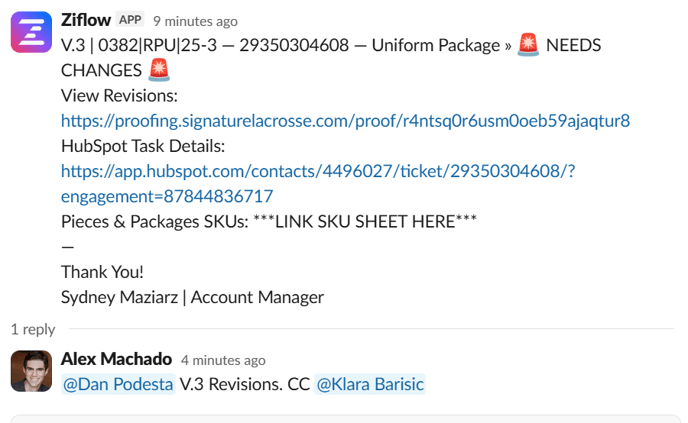Click the Ziflow app logo avatar

coord(31,32)
